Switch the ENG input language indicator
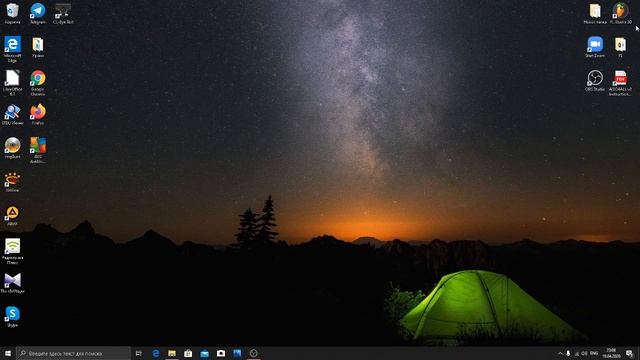Image resolution: width=640 pixels, height=360 pixels. pyautogui.click(x=594, y=353)
